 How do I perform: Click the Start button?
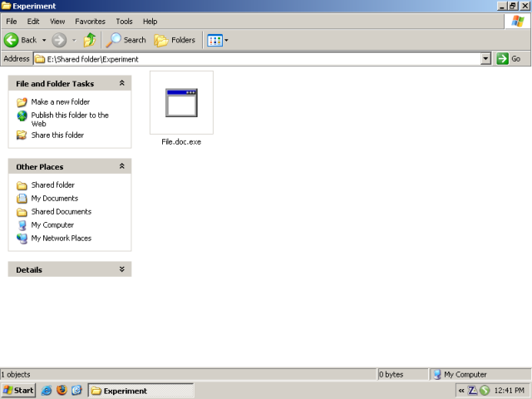pyautogui.click(x=18, y=391)
